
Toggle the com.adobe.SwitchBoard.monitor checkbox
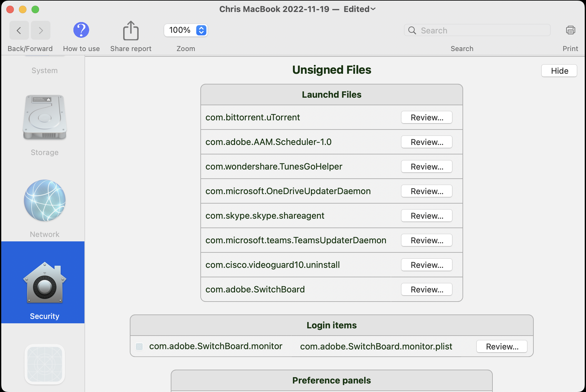(139, 347)
